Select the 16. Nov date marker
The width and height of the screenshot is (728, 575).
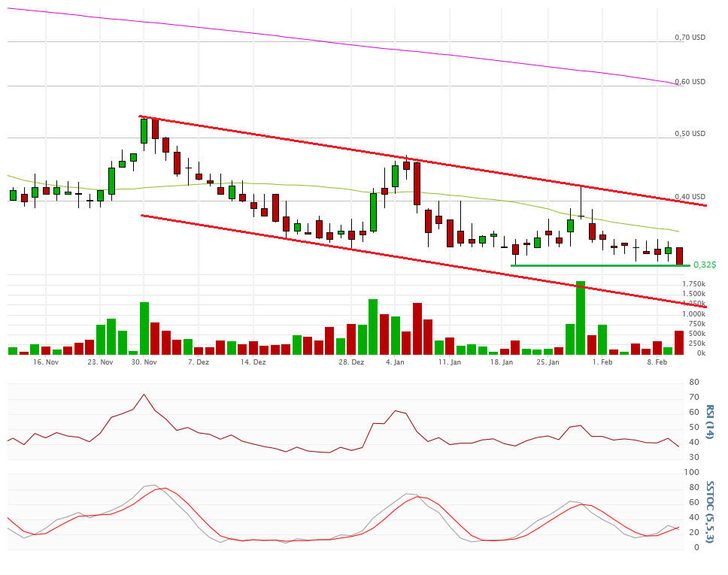click(46, 362)
